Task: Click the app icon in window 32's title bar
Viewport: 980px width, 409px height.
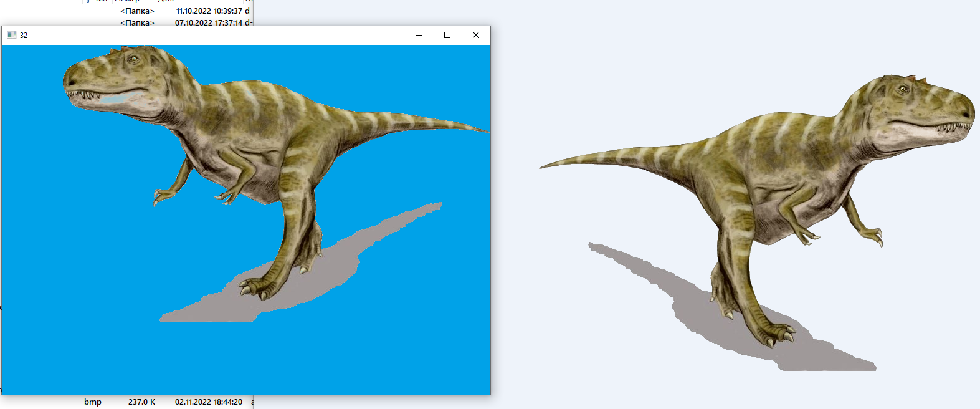Action: coord(11,35)
